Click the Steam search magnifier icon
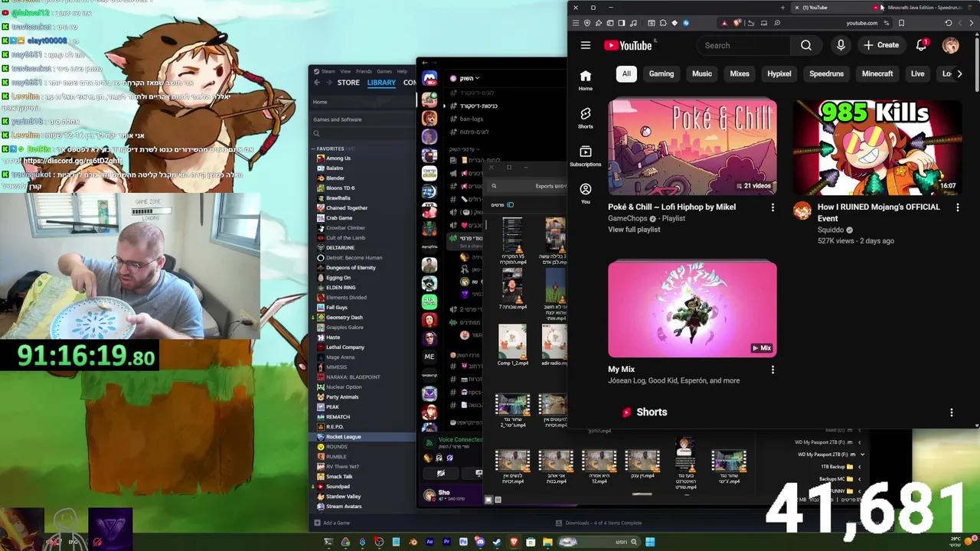This screenshot has height=551, width=980. coord(316,134)
